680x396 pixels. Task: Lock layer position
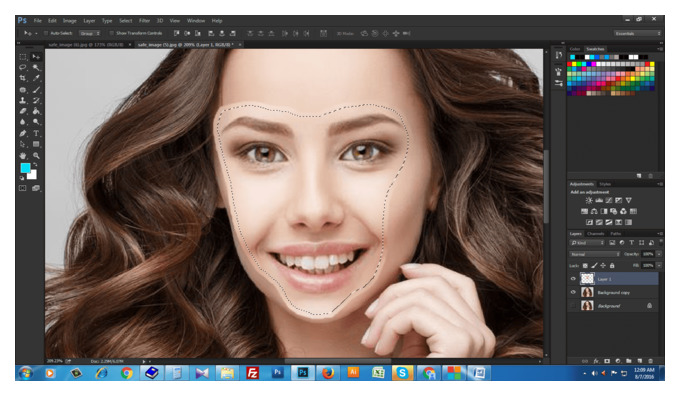[x=603, y=265]
